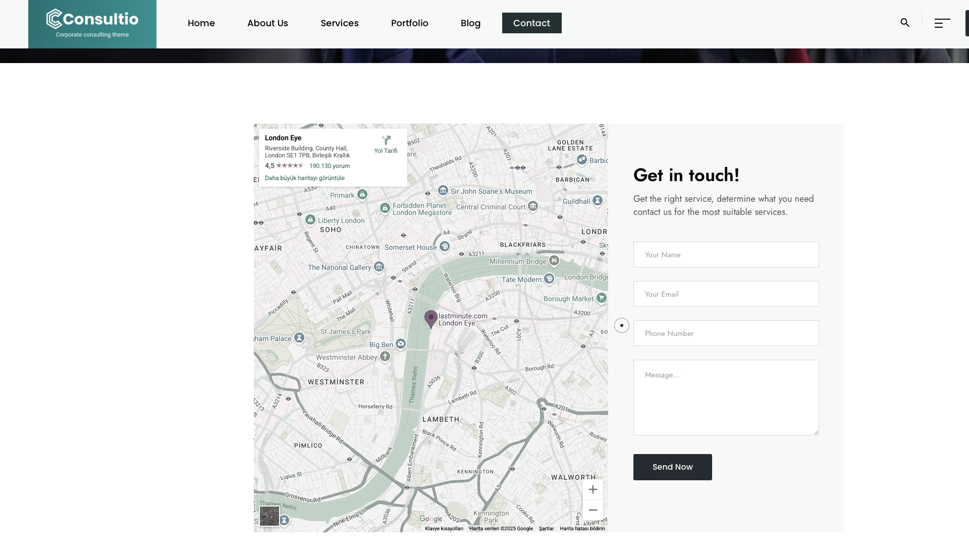Image resolution: width=969 pixels, height=560 pixels.
Task: Click the 190.130 yorum reviews link
Action: pyautogui.click(x=329, y=166)
